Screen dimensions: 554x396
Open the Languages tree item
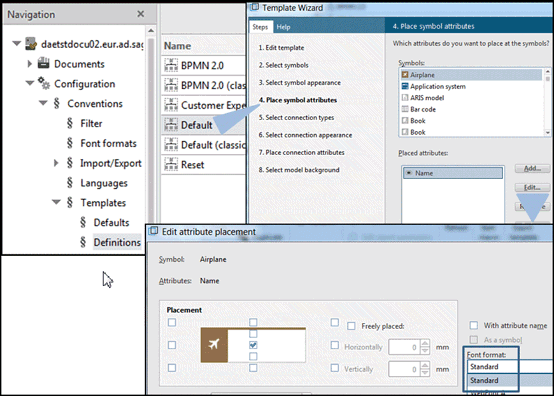104,183
